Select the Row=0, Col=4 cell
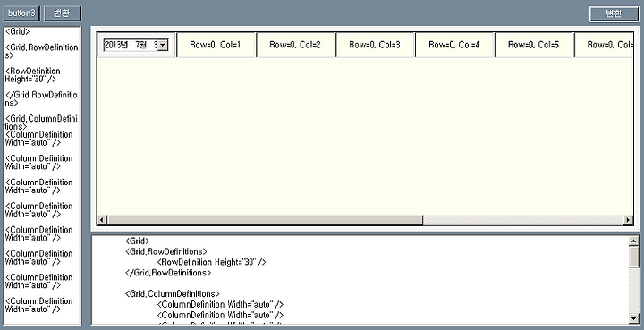 [454, 45]
